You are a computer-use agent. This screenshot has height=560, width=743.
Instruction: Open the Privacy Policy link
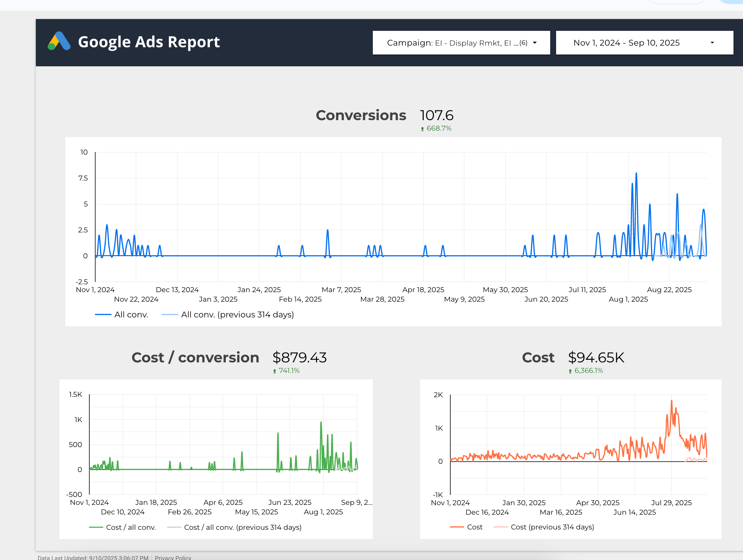pos(173,557)
